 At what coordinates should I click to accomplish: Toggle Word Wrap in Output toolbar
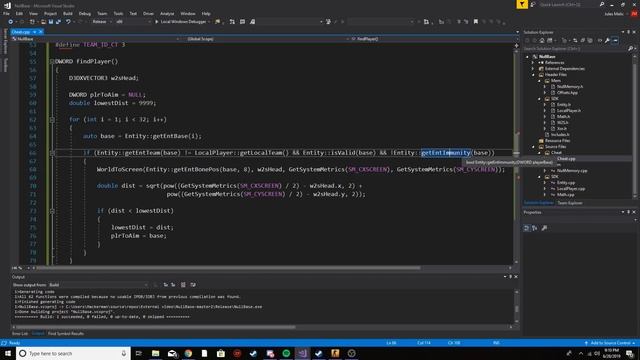click(193, 285)
